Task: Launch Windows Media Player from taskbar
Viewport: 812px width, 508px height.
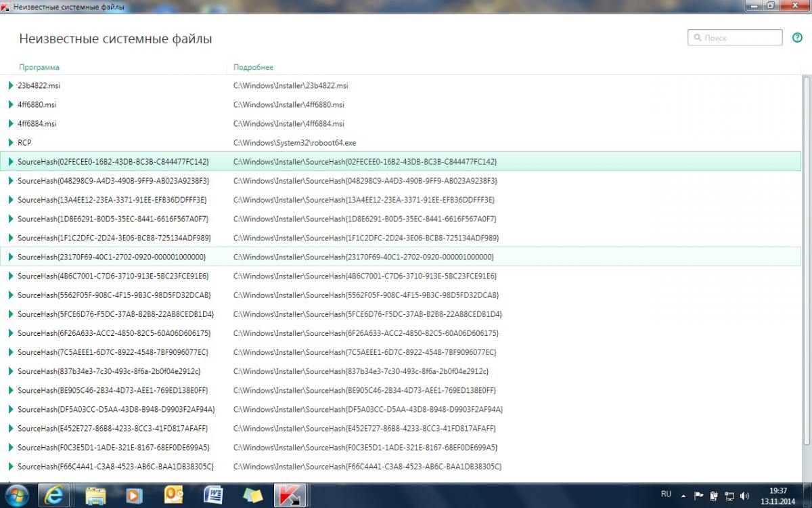Action: (x=134, y=495)
